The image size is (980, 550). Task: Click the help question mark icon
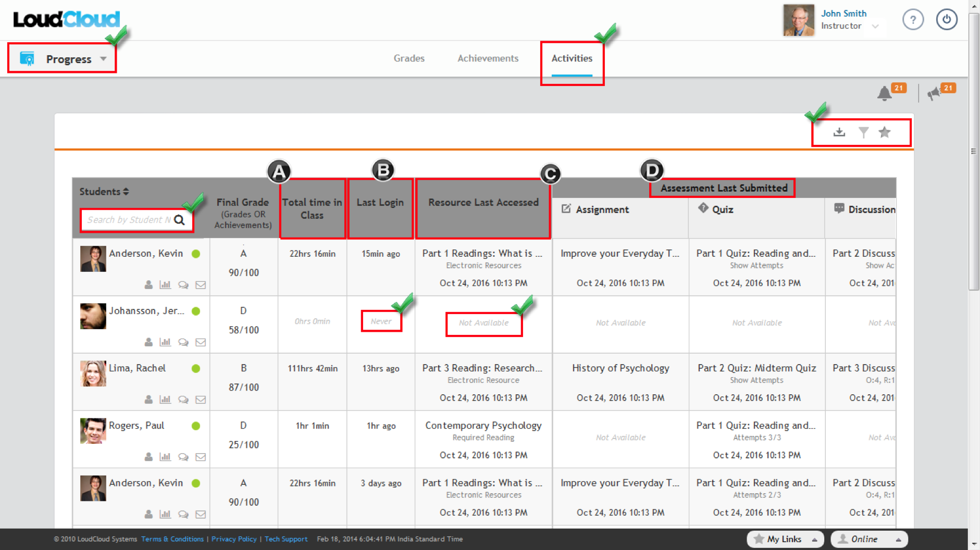pyautogui.click(x=913, y=20)
